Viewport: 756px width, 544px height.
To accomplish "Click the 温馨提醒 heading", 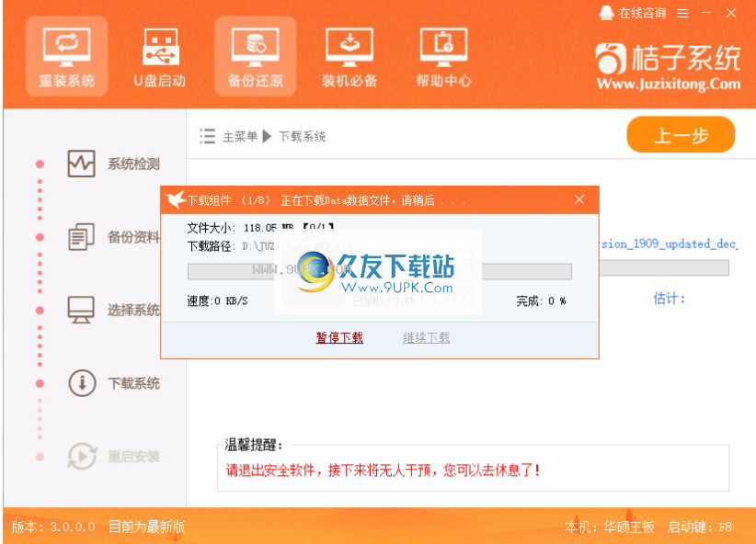I will (x=254, y=445).
